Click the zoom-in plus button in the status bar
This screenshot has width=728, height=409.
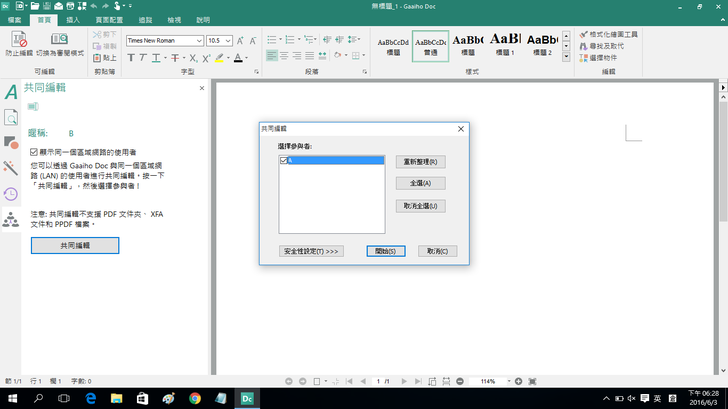[518, 381]
